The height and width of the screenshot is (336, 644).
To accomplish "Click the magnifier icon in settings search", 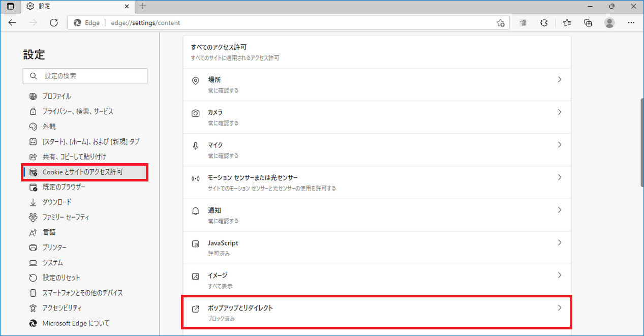I will (34, 76).
